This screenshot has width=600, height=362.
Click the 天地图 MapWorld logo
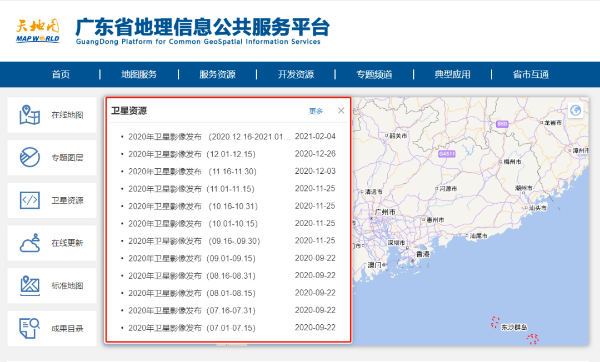(x=38, y=31)
